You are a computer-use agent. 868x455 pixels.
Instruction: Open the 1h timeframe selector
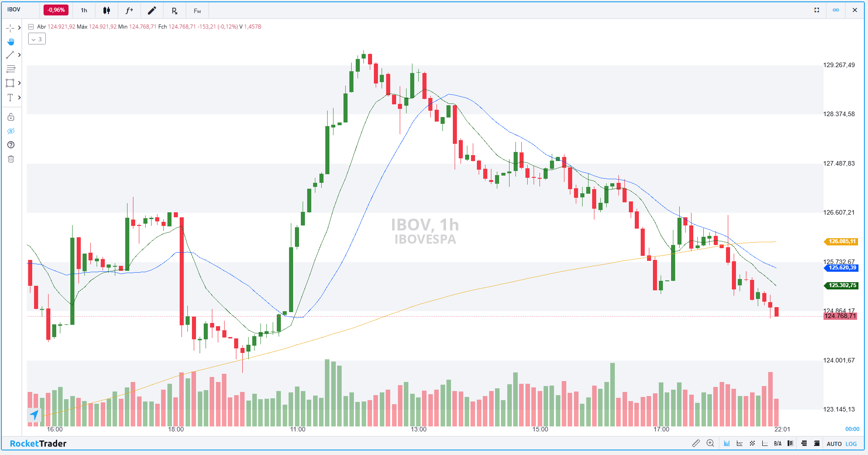[84, 10]
